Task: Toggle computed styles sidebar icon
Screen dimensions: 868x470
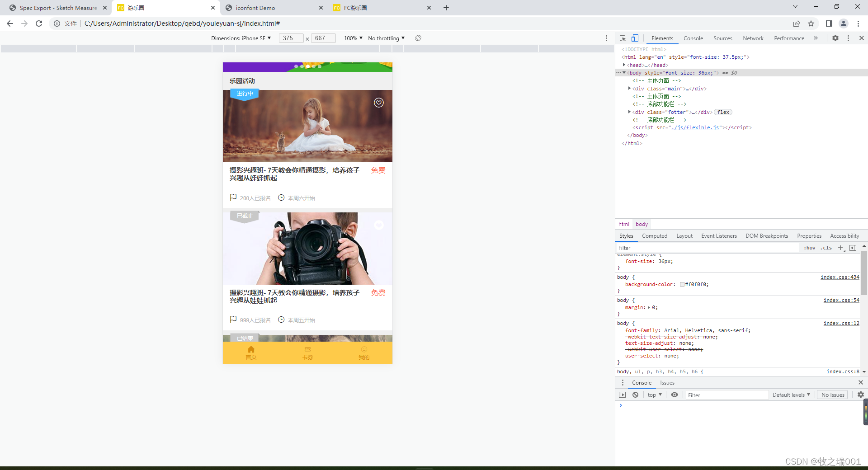Action: 853,248
